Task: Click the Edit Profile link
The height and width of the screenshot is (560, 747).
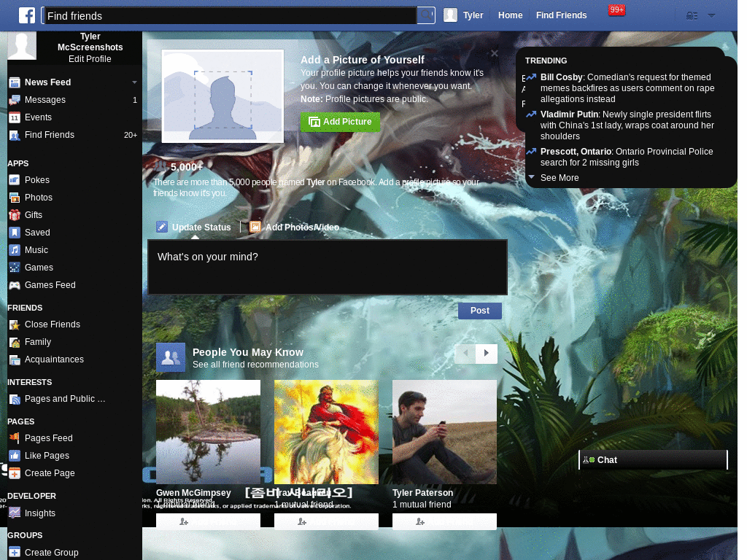Action: (90, 59)
